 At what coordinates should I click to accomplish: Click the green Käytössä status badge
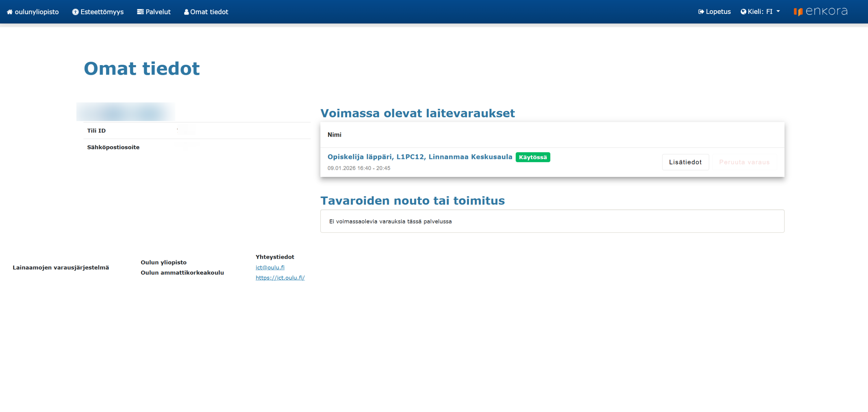[533, 157]
